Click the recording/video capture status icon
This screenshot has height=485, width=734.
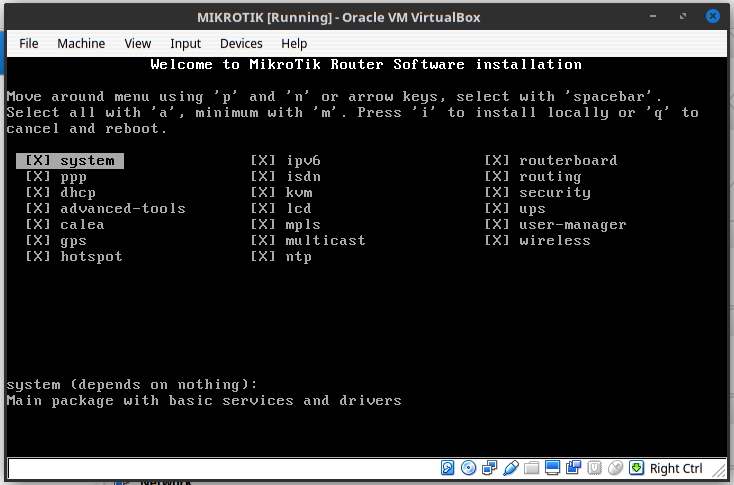[573, 468]
